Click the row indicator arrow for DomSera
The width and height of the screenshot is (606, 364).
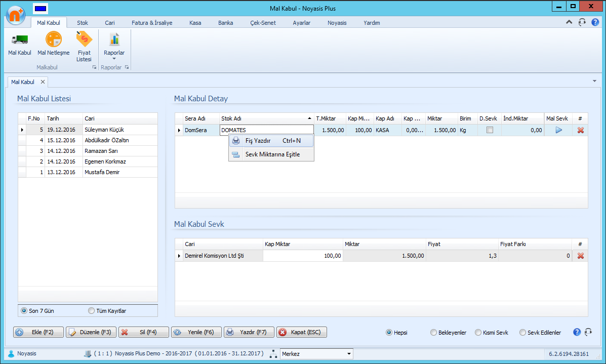tap(179, 130)
